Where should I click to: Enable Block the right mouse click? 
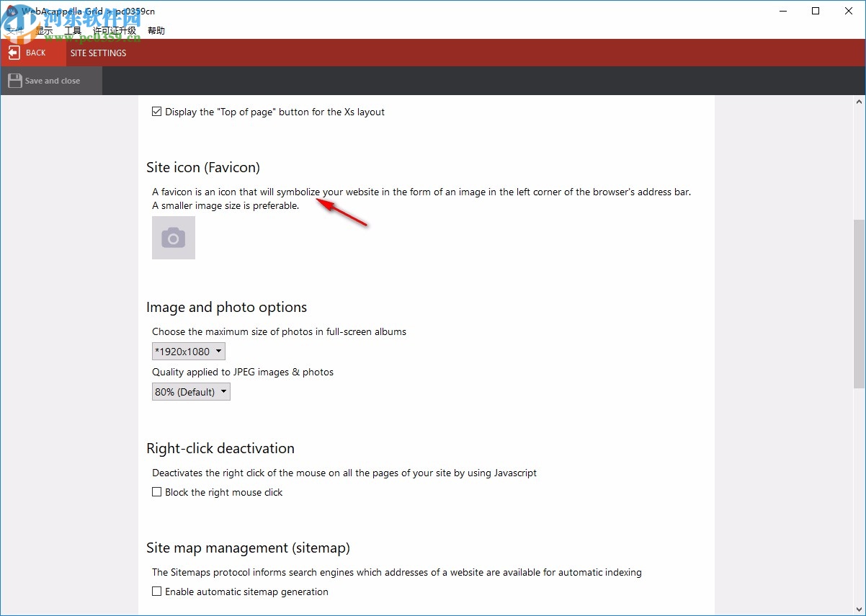pyautogui.click(x=157, y=492)
